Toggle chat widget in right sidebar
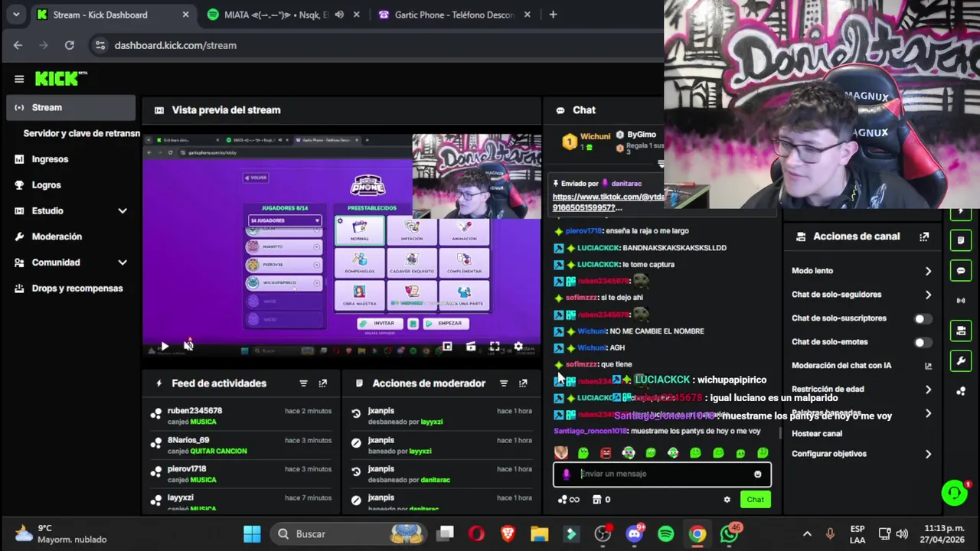This screenshot has height=551, width=980. pos(961,271)
